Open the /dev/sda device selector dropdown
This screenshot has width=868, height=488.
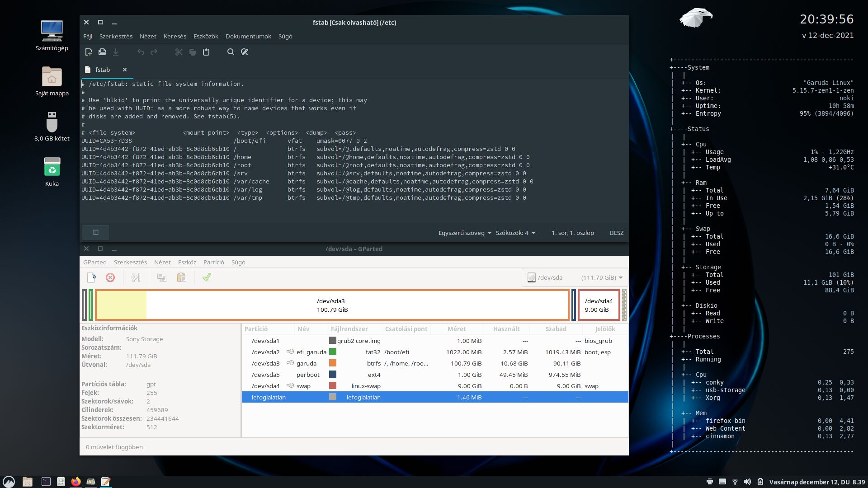pos(575,277)
